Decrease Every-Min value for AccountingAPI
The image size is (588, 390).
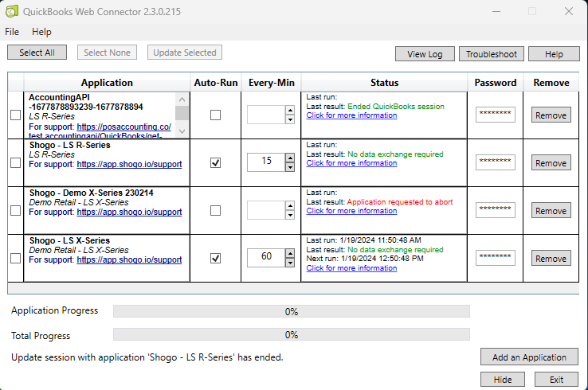click(x=290, y=119)
